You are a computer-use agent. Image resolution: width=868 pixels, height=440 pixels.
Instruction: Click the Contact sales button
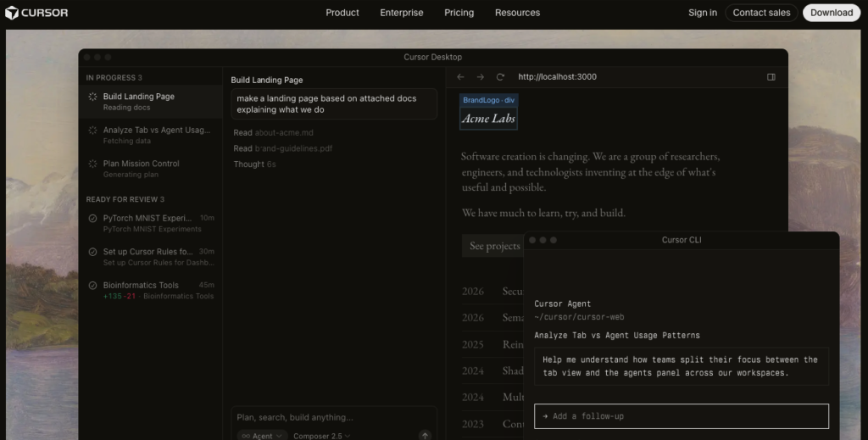[761, 13]
